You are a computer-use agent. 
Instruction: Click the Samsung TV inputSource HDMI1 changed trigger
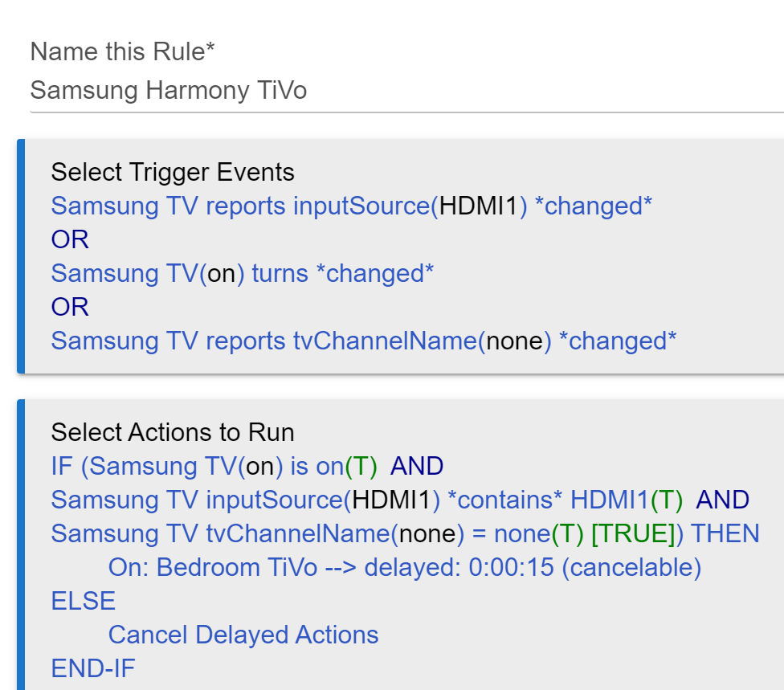[x=352, y=206]
